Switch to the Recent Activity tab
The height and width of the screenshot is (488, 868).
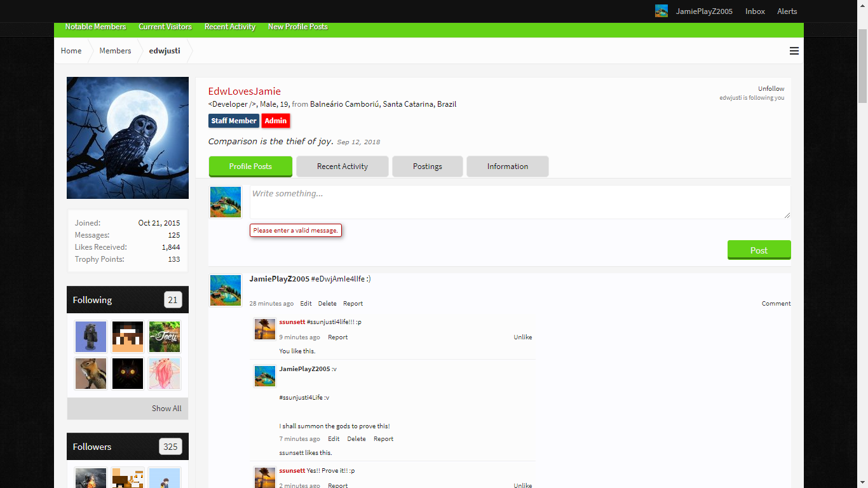[342, 166]
